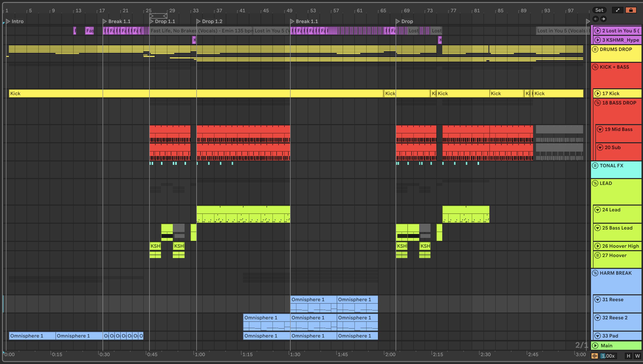Click the 1.00x playback rate field
The height and width of the screenshot is (364, 643).
point(608,356)
